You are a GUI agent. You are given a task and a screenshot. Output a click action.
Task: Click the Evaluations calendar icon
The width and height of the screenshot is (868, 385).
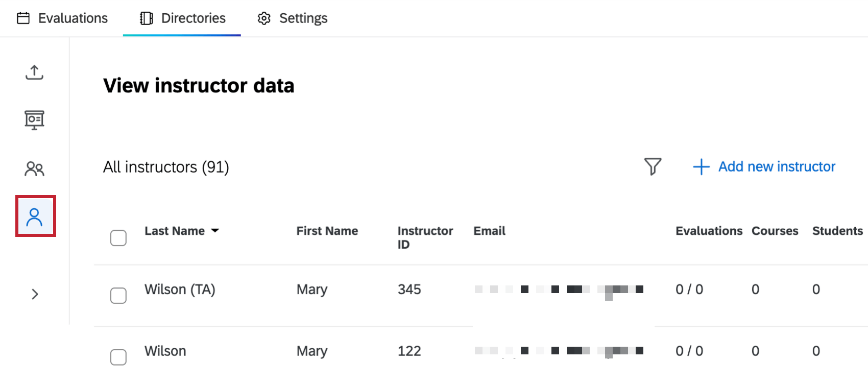(x=22, y=17)
